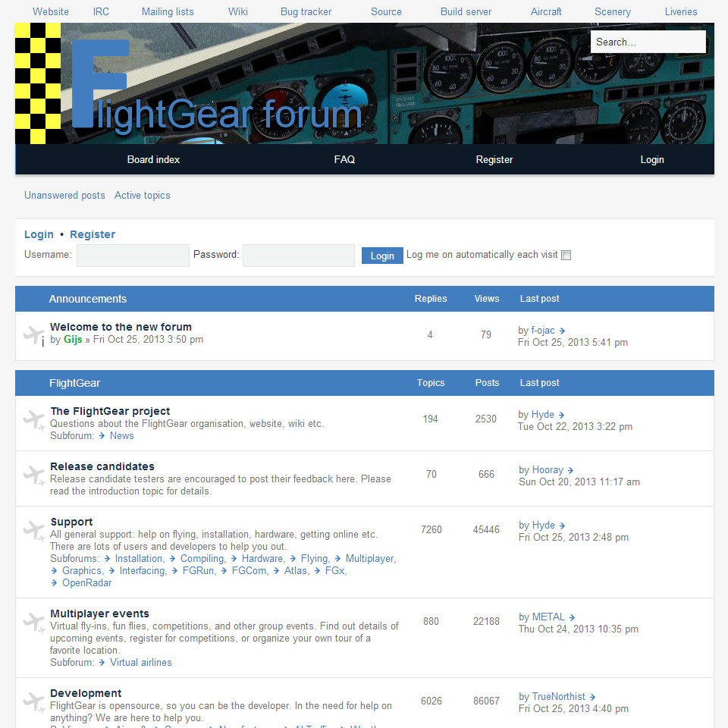Viewport: 728px width, 728px height.
Task: Open Gijs author profile
Action: [x=73, y=340]
